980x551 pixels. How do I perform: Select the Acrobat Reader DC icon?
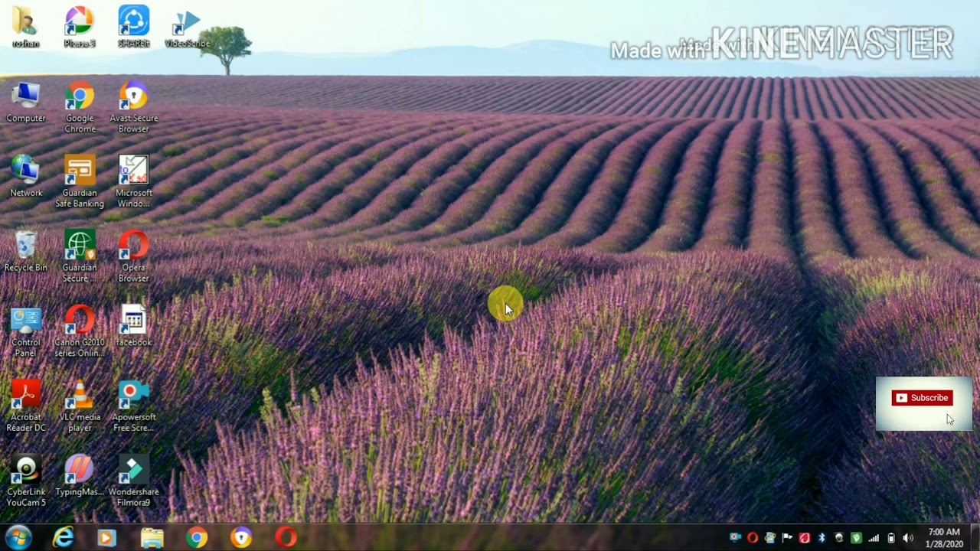coord(26,406)
